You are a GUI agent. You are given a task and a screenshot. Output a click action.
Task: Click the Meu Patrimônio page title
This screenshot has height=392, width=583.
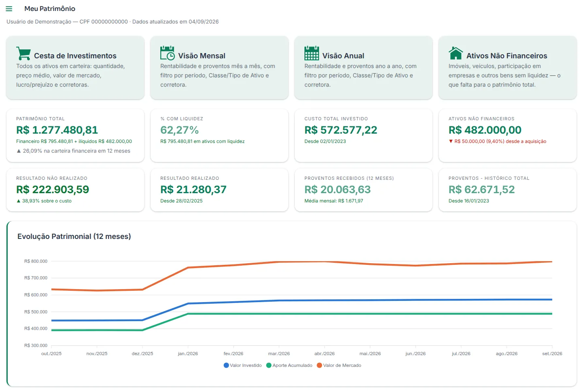[50, 9]
